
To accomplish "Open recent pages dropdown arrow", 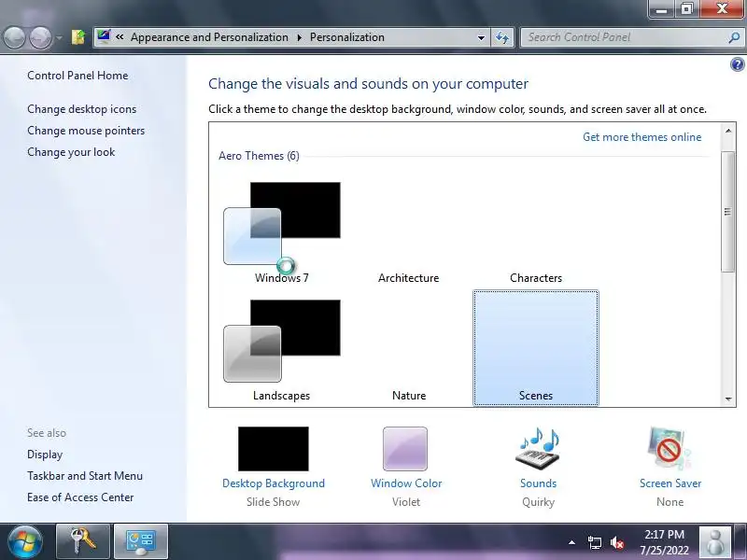I will coord(59,37).
